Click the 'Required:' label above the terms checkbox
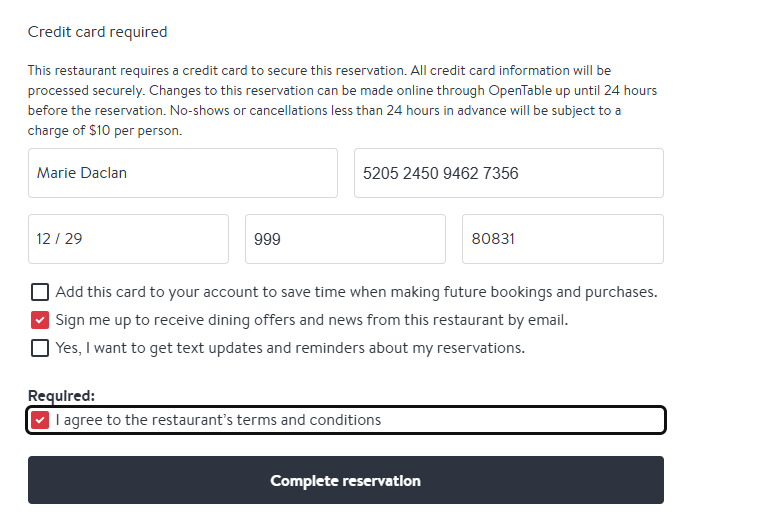The image size is (783, 522). pyautogui.click(x=61, y=396)
